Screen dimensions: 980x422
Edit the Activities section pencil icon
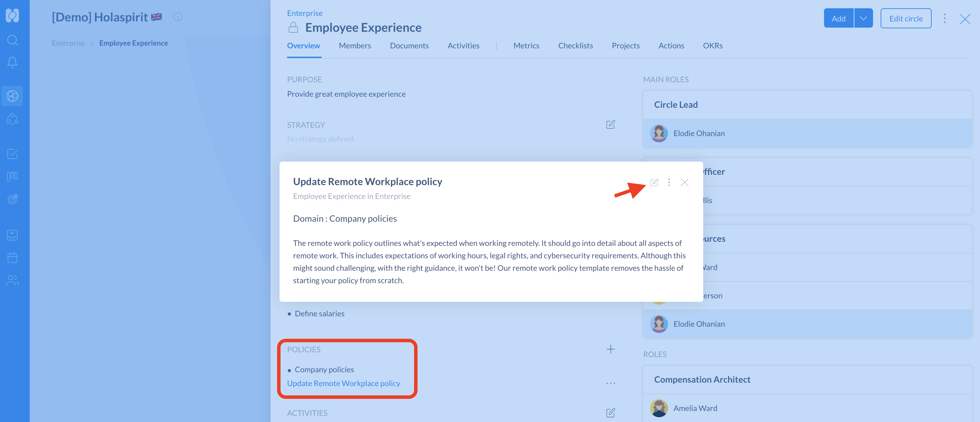click(610, 413)
